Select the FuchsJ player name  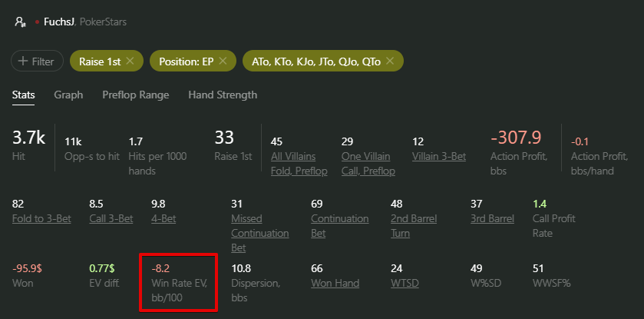[x=59, y=22]
